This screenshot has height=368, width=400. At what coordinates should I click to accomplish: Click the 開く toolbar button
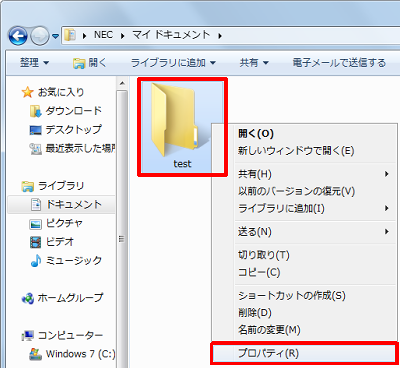click(x=89, y=62)
